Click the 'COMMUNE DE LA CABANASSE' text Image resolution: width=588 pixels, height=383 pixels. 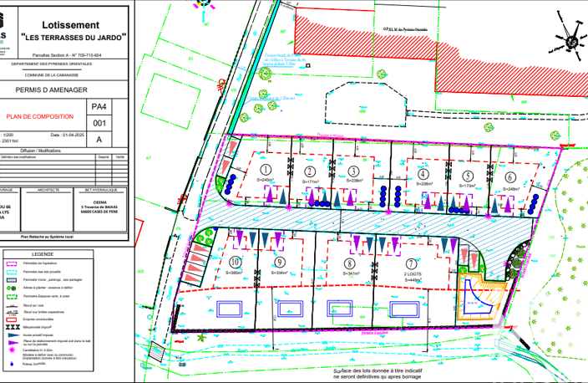tap(52, 75)
